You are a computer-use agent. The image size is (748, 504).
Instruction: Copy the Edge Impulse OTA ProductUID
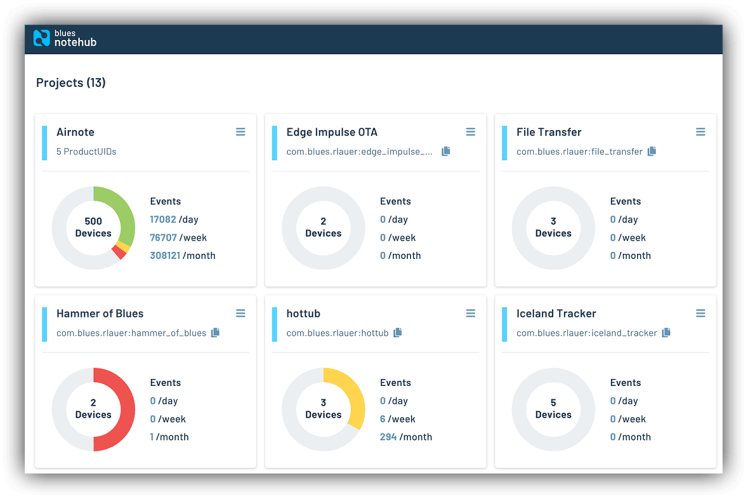pos(446,151)
